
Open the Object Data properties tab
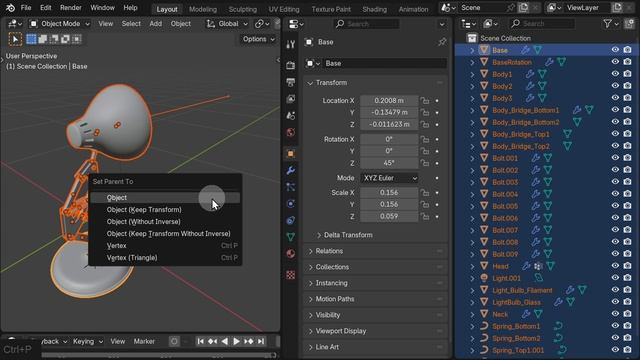291,237
